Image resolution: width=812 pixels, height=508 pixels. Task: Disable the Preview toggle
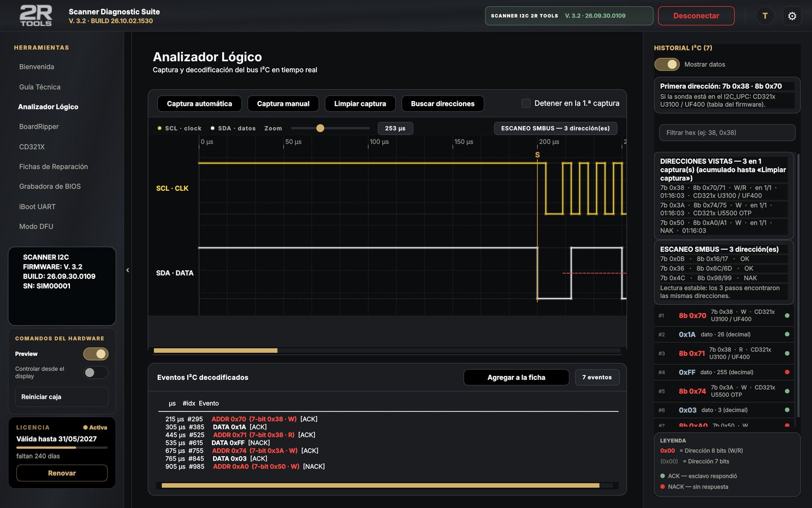point(96,354)
